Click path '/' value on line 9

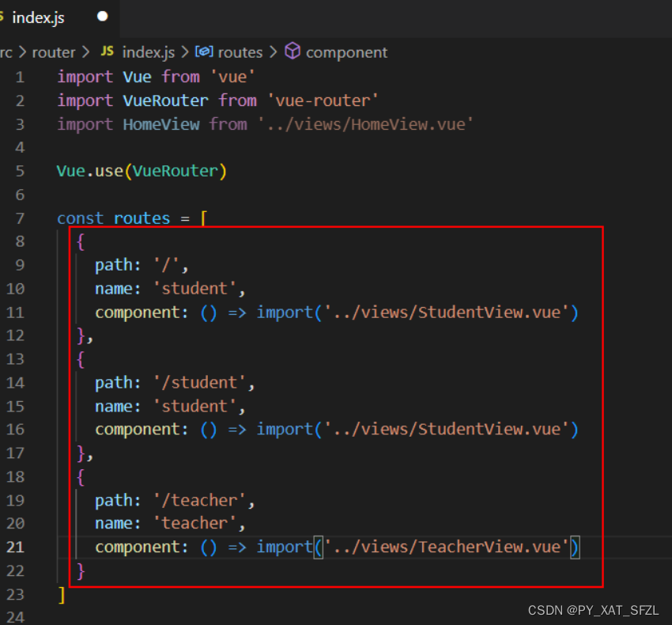point(166,265)
